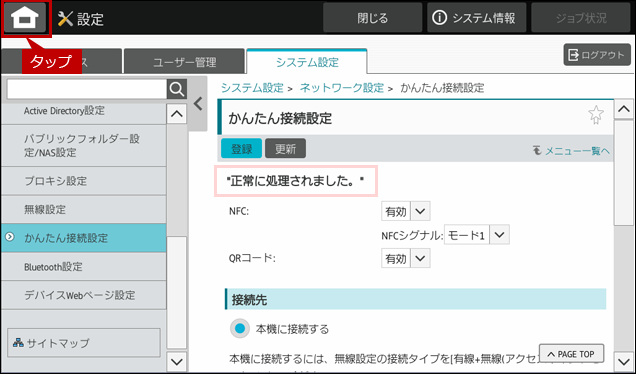Open NFCシグナル モード1 dropdown
Viewport: 636px width, 374px height.
[x=477, y=235]
